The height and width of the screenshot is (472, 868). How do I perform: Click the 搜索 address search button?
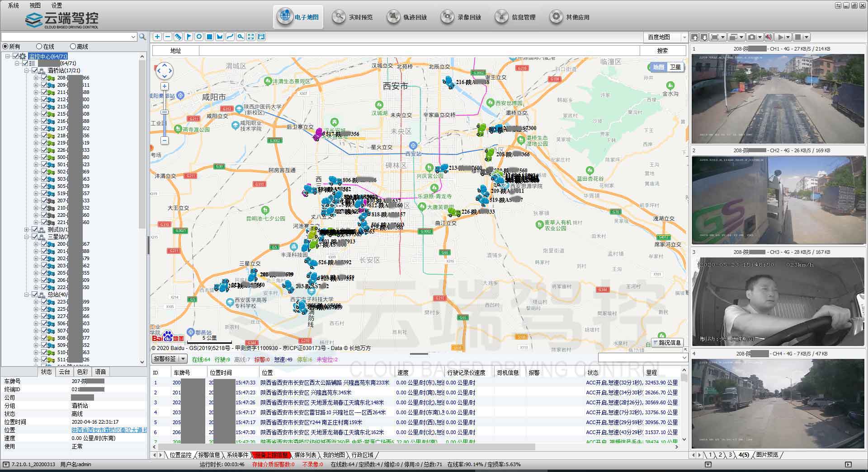662,51
